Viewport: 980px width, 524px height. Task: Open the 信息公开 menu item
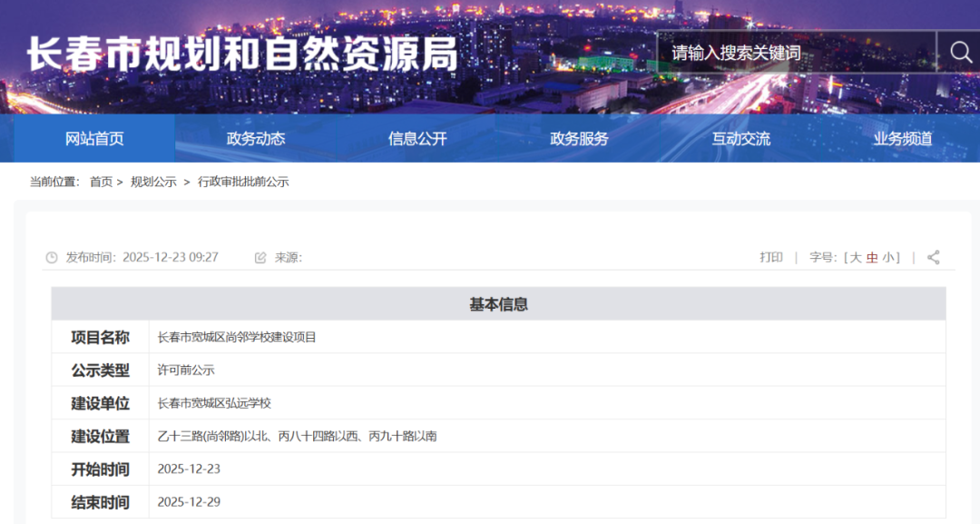(416, 138)
